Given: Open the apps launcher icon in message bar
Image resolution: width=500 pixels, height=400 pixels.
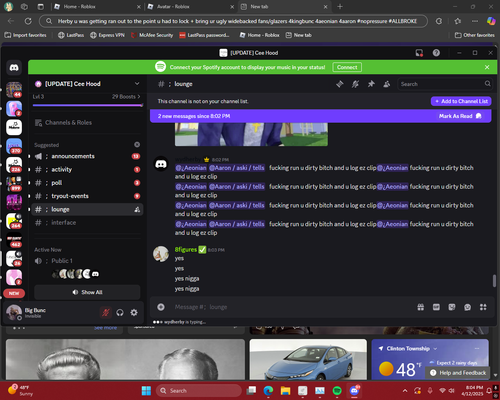Looking at the screenshot, I should (x=483, y=307).
